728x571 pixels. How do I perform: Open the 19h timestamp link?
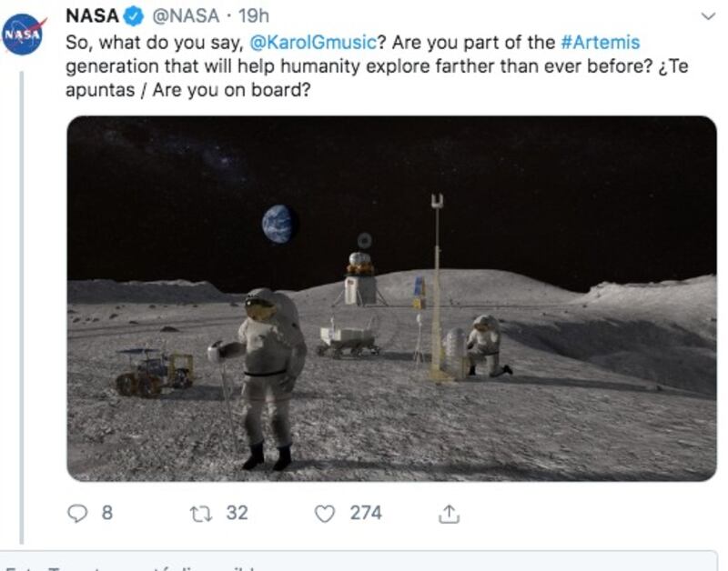(x=254, y=16)
